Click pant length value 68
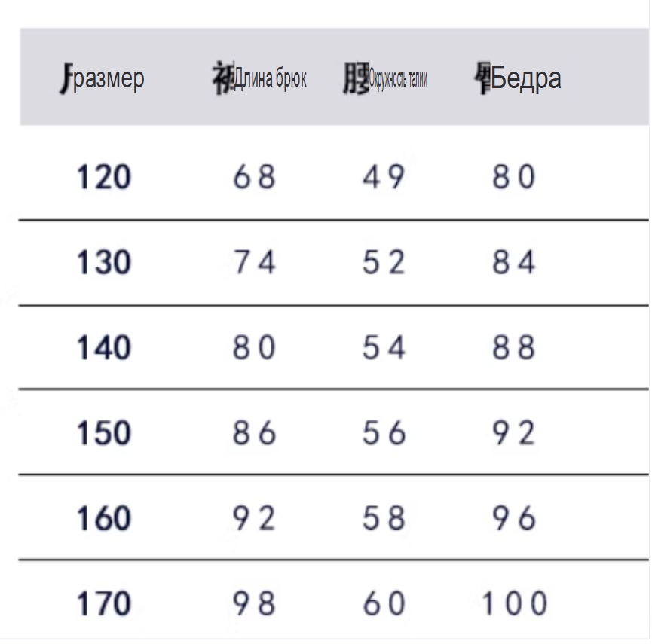The width and height of the screenshot is (652, 644). pos(255,177)
